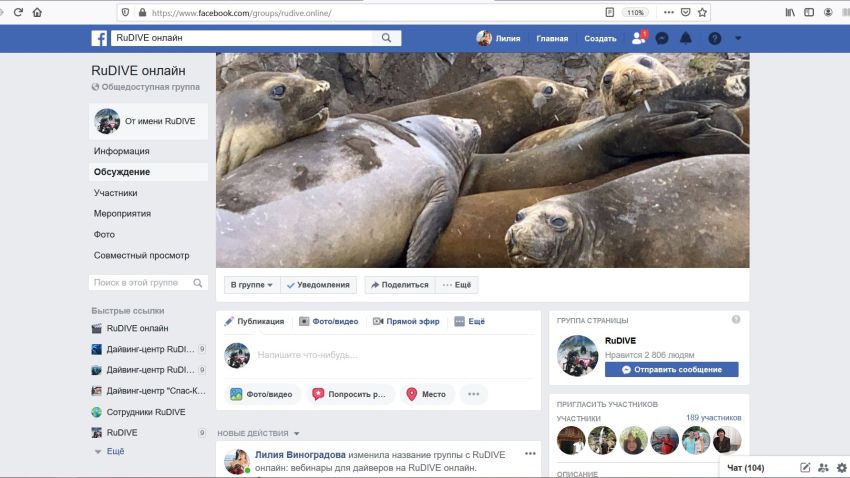This screenshot has height=478, width=850.
Task: Click the tracking protection shield icon
Action: (x=125, y=12)
